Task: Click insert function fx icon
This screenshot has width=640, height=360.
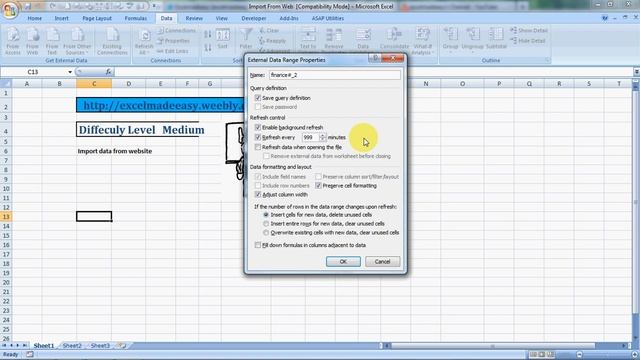Action: coord(108,72)
